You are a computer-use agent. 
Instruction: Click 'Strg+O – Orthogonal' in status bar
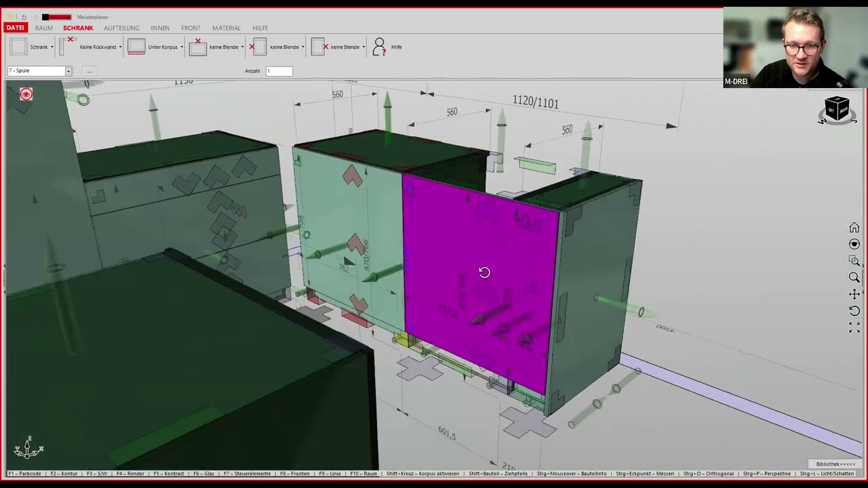pos(708,474)
